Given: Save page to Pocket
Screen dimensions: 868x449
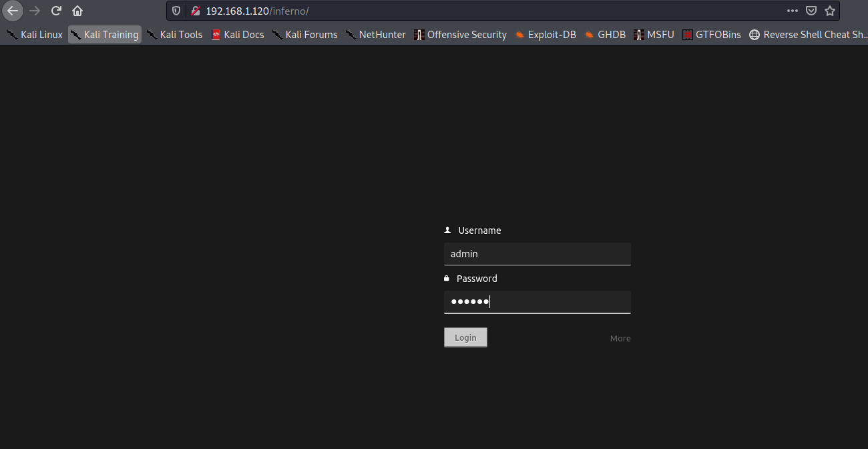Looking at the screenshot, I should click(811, 11).
